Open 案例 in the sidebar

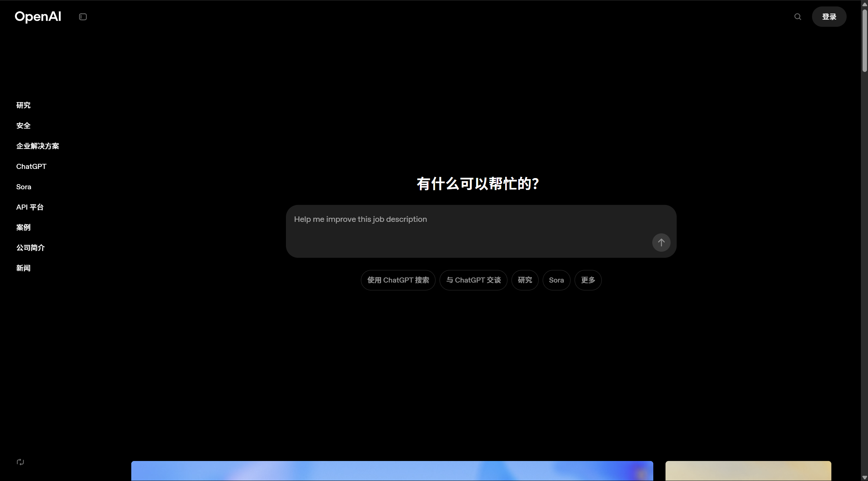23,227
